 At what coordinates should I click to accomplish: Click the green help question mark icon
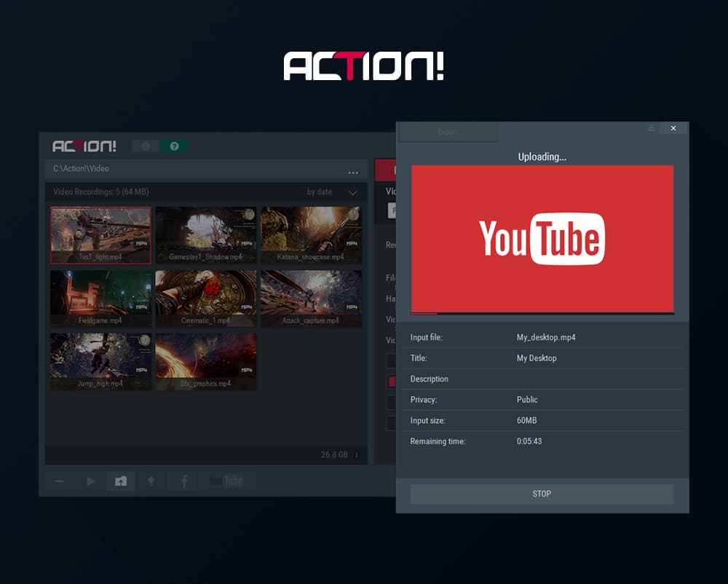[174, 146]
